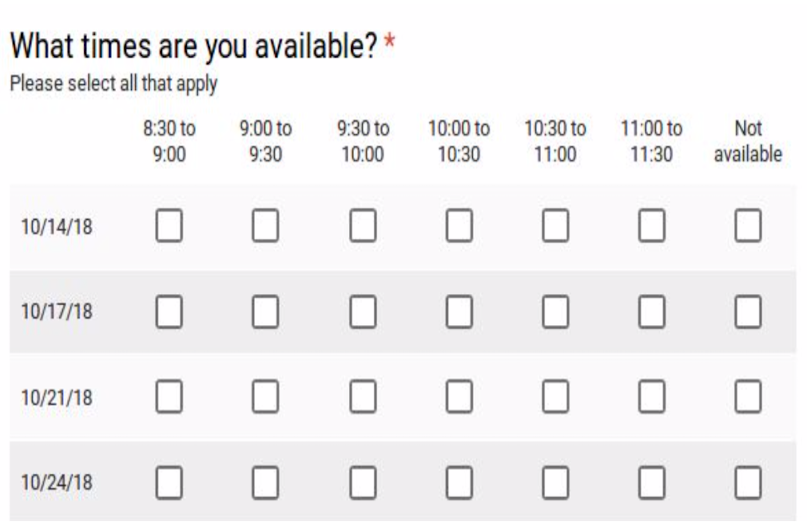807x532 pixels.
Task: Mark 10/24/18 as Not available
Action: [x=748, y=483]
